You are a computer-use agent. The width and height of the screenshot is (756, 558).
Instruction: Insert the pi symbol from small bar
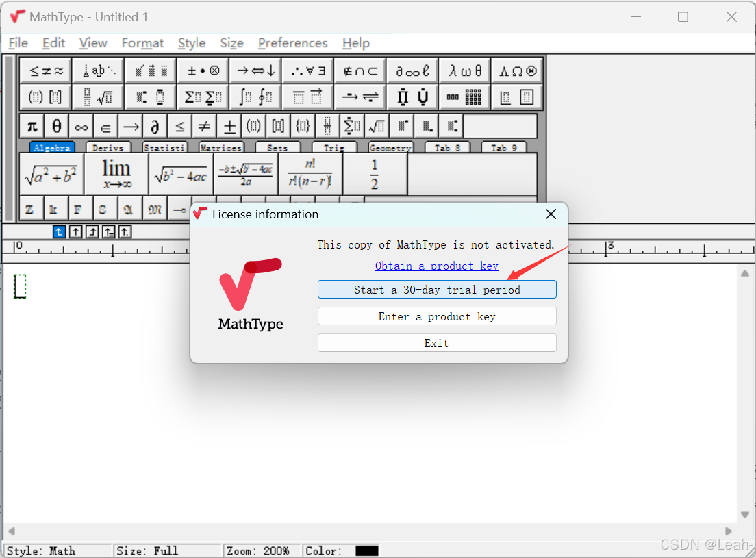click(x=32, y=126)
